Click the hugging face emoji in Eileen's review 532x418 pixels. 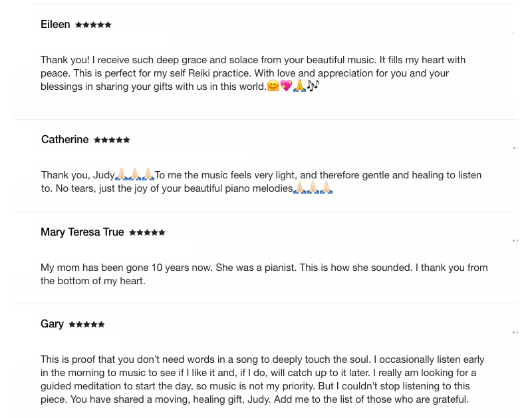273,86
